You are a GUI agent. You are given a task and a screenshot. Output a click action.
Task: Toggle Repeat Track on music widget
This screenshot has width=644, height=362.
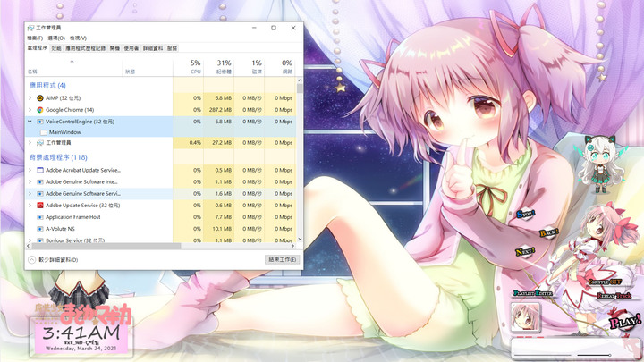click(614, 296)
